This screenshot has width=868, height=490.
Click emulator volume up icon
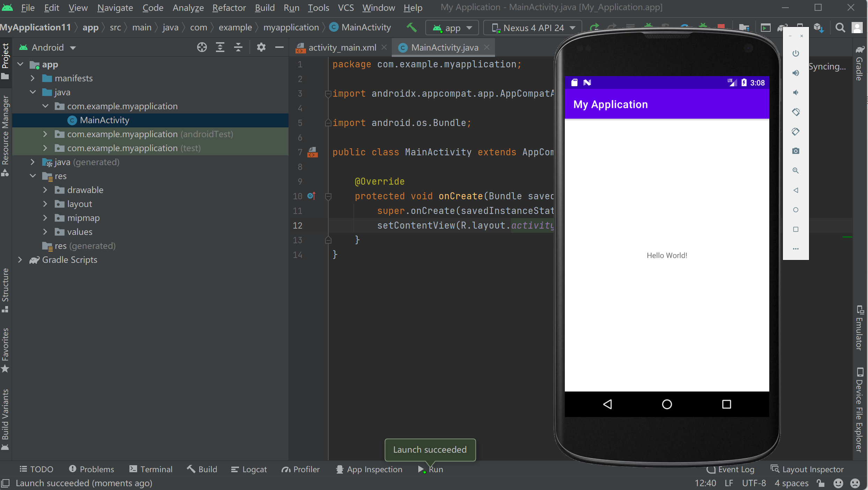click(x=795, y=73)
